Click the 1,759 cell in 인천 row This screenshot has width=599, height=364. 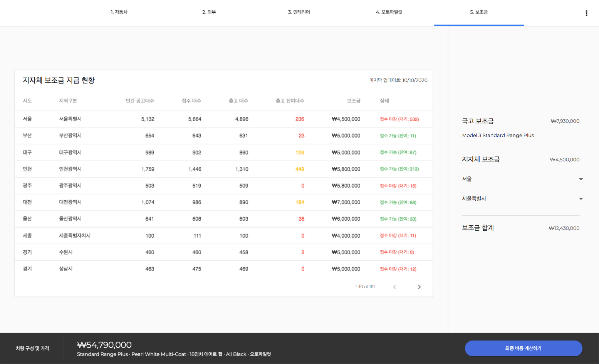(x=148, y=169)
